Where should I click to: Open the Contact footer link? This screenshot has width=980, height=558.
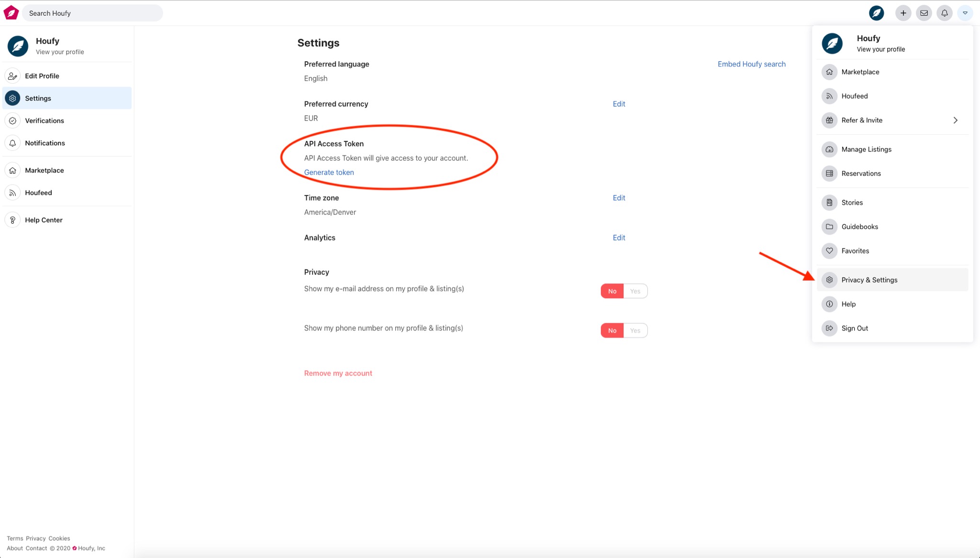(x=36, y=548)
